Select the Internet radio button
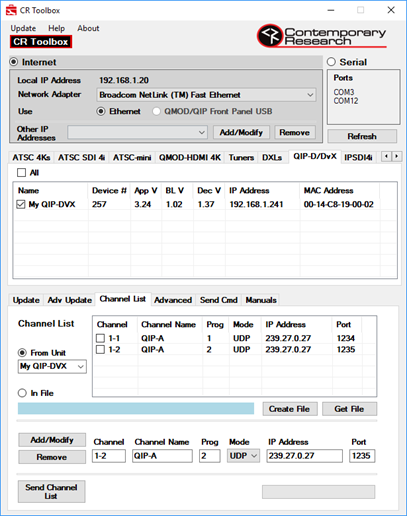This screenshot has height=516, width=407. [14, 62]
